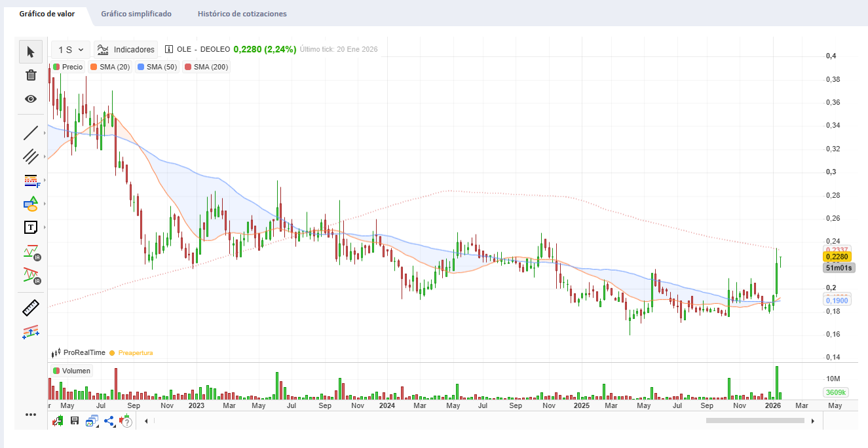Click the 0,2280 (2,24%) price change text
This screenshot has width=868, height=448.
click(x=265, y=49)
